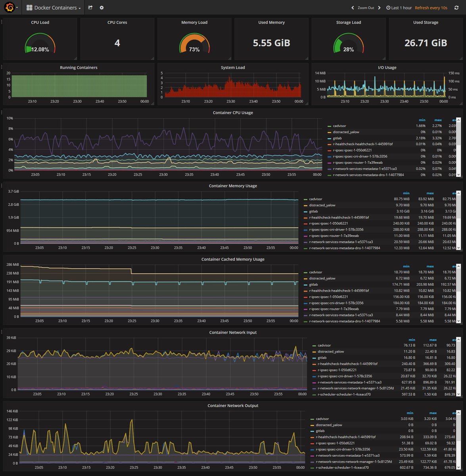Click the share dashboard icon

click(90, 8)
